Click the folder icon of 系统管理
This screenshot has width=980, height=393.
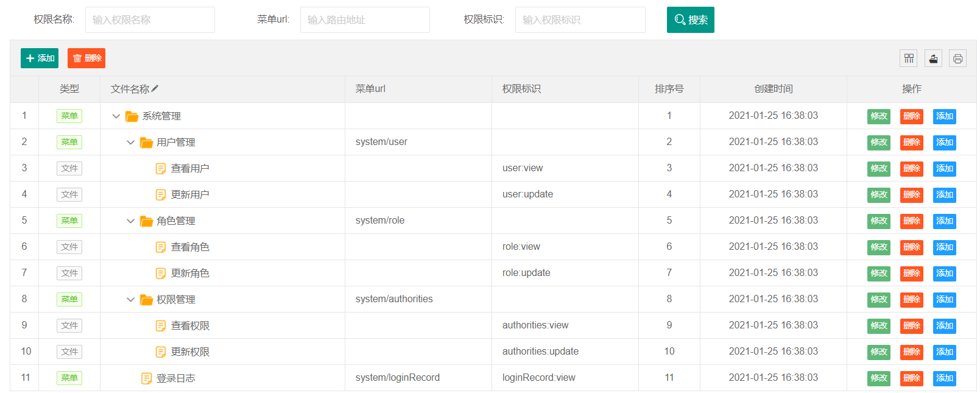click(132, 116)
